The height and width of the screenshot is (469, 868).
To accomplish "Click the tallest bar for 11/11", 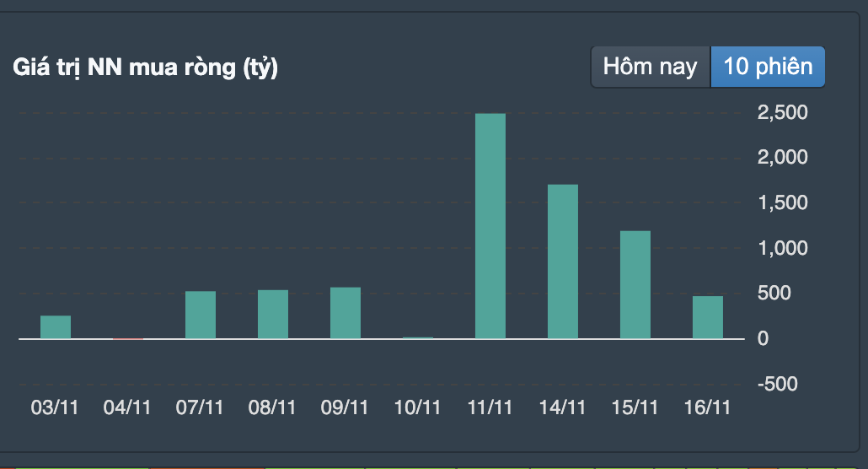I will [x=490, y=226].
